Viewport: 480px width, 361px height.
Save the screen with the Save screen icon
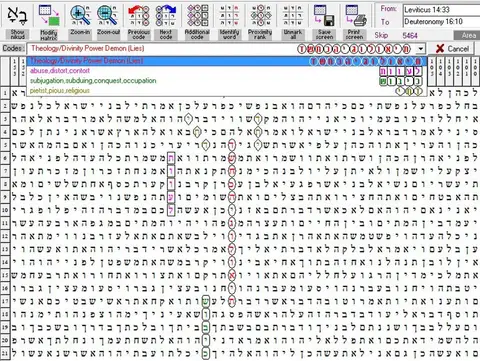pyautogui.click(x=324, y=16)
